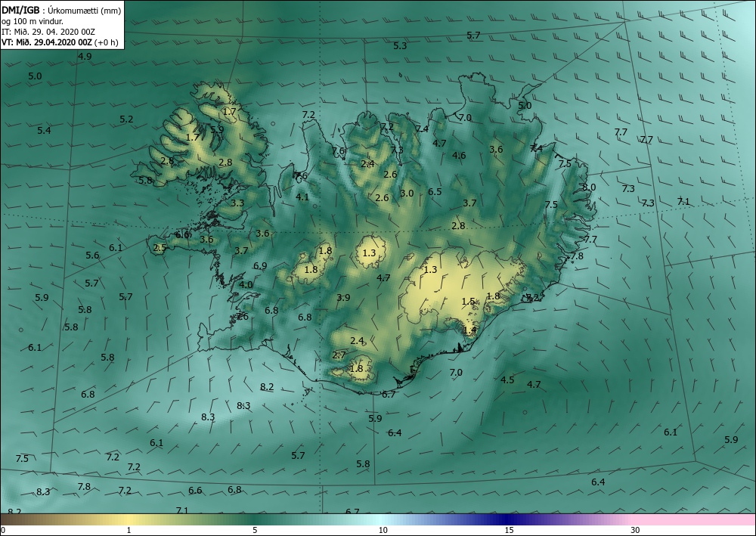The width and height of the screenshot is (756, 536).
Task: Click the map value "5.6"
Action: (92, 256)
